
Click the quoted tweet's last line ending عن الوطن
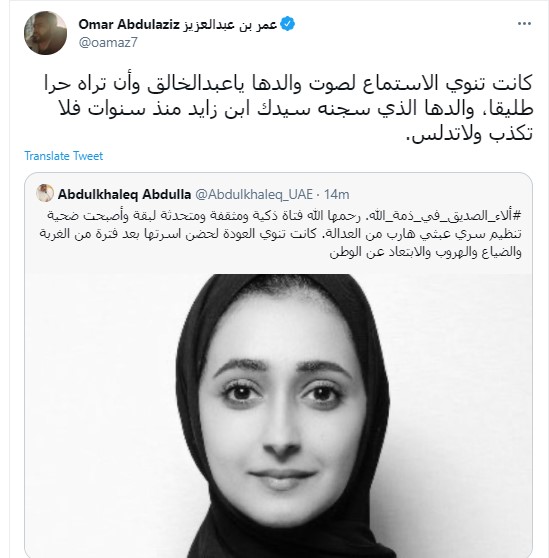[x=425, y=252]
